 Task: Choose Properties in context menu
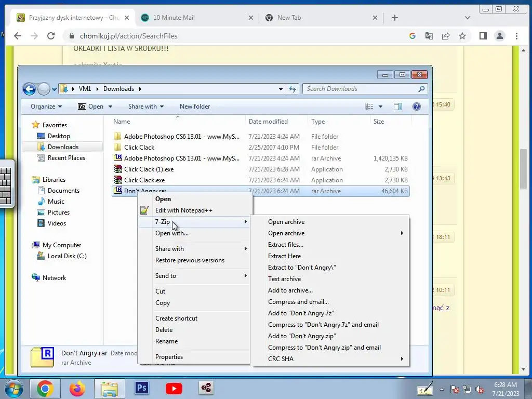click(169, 357)
